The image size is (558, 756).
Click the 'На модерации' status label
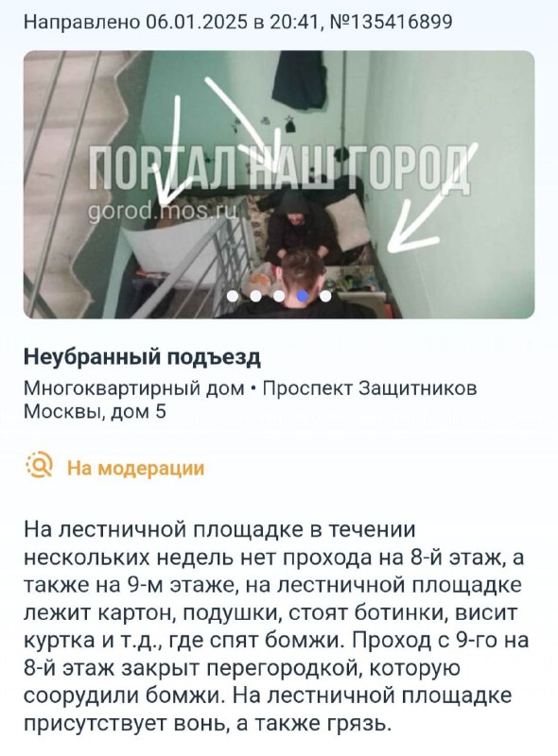coord(135,468)
